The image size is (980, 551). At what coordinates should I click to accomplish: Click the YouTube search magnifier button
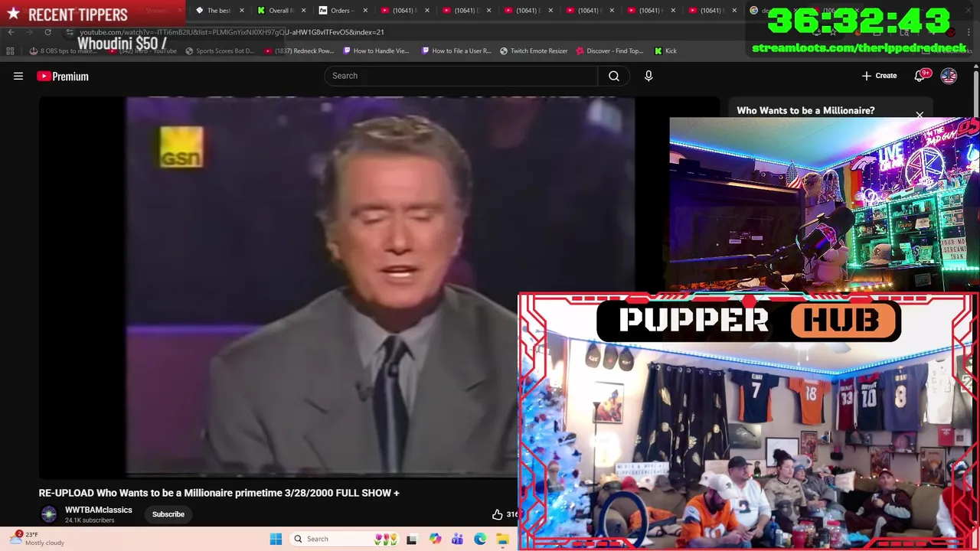614,76
